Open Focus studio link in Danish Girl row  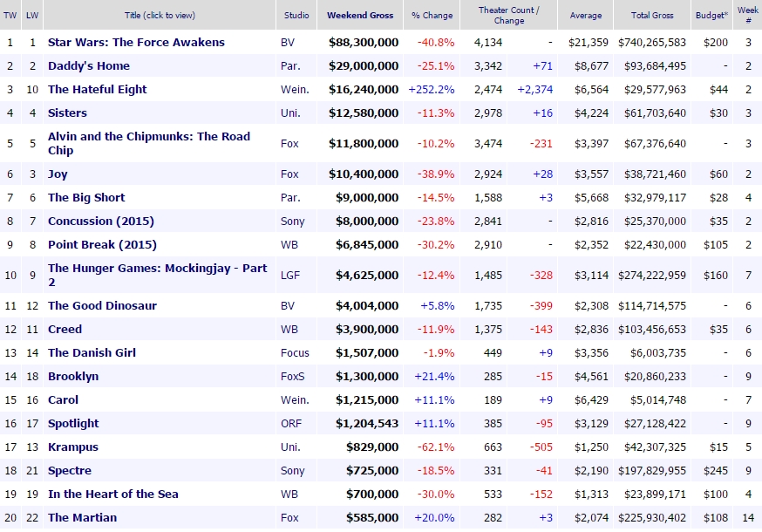295,352
